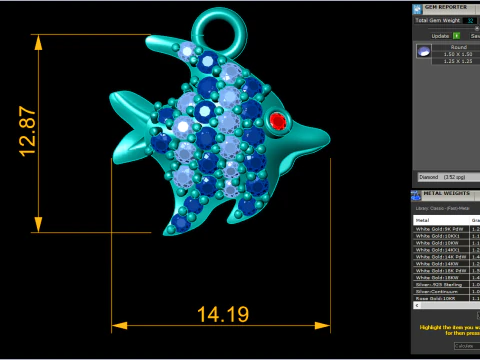Click the metal list left scroll arrow
The width and height of the screenshot is (480, 360).
[x=417, y=306]
